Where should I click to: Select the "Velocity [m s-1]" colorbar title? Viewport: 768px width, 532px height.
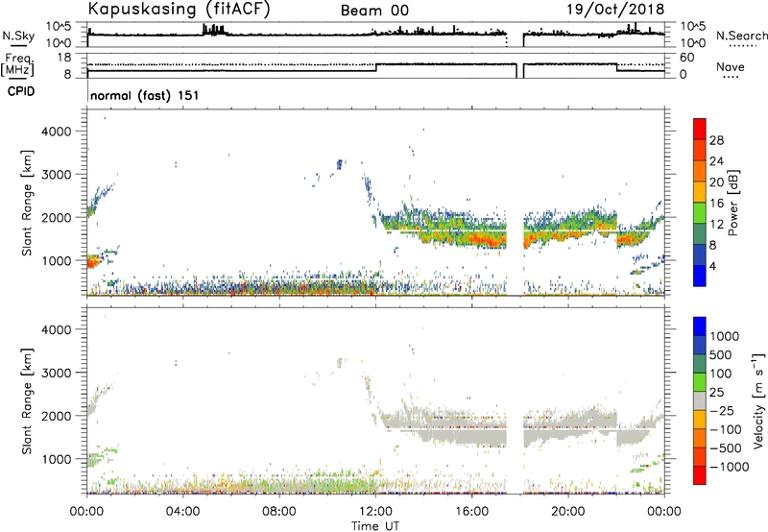point(758,400)
